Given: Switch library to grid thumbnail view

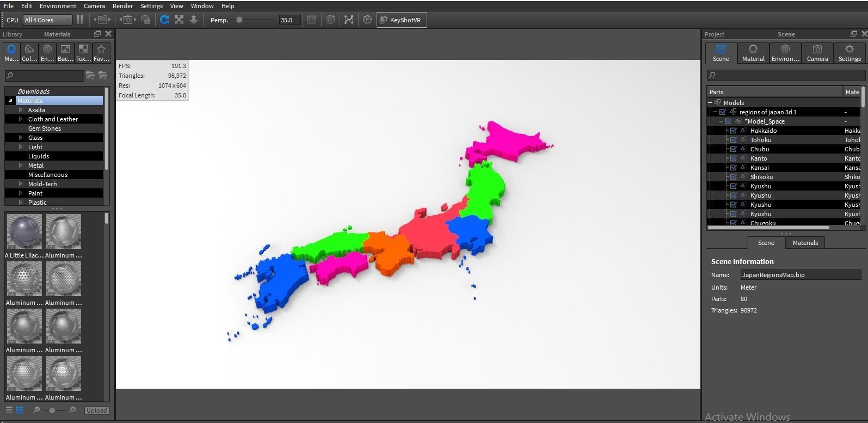Looking at the screenshot, I should [20, 410].
